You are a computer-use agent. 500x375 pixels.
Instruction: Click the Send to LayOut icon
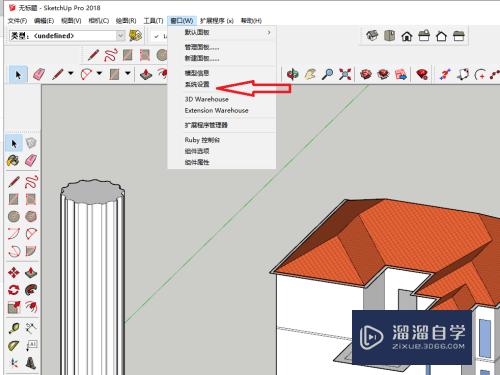pos(401,74)
